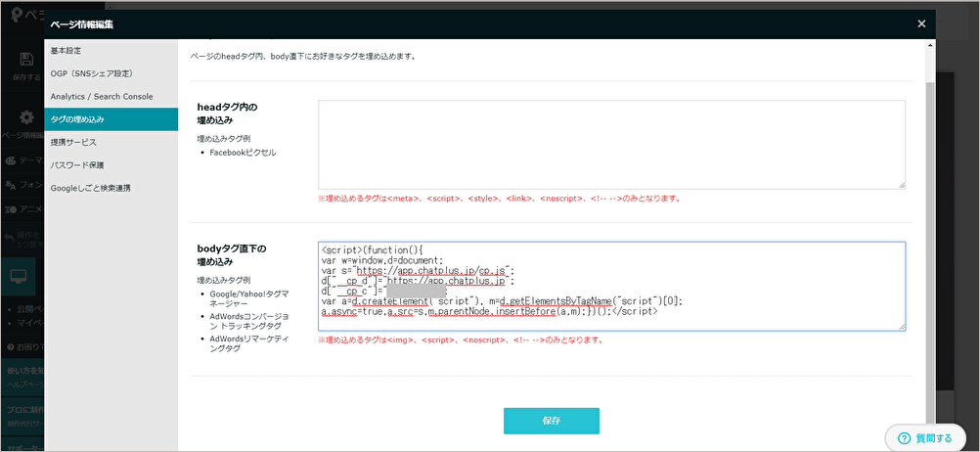Click the Facebookピクセル example text
This screenshot has width=980, height=452.
coord(243,153)
